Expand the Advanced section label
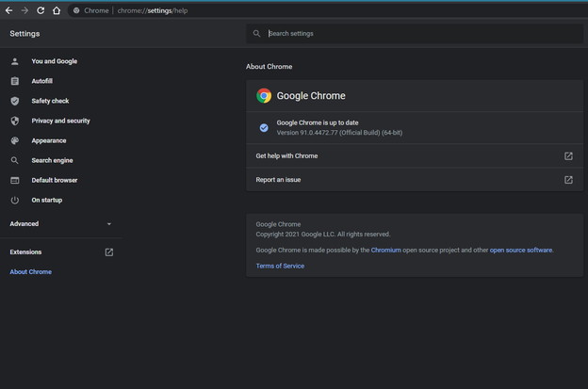The image size is (588, 389). click(24, 224)
